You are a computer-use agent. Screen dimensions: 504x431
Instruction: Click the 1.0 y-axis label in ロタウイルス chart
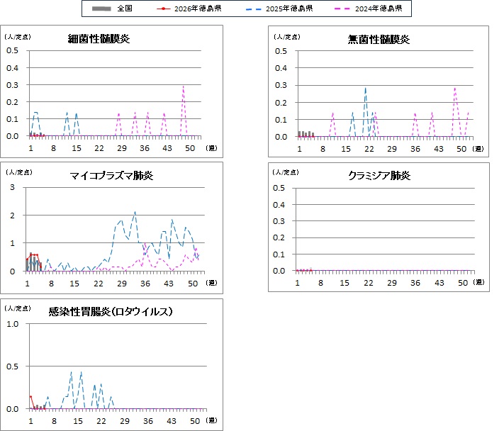click(x=12, y=324)
